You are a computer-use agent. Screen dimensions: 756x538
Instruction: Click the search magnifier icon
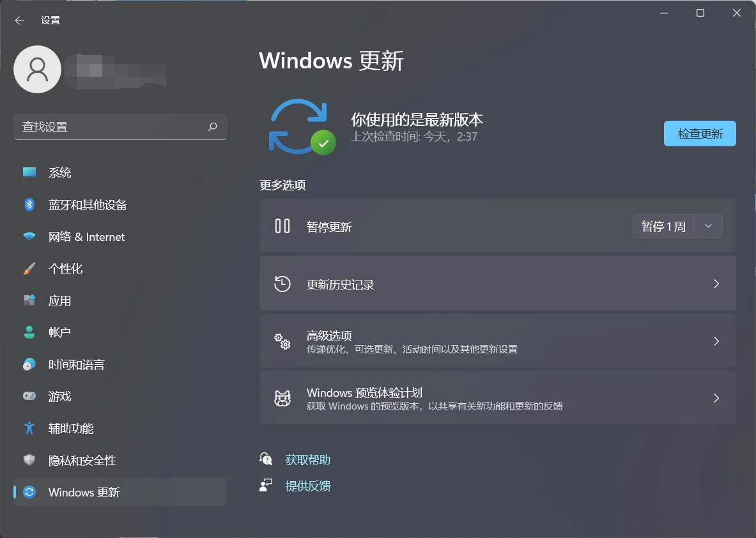click(213, 127)
